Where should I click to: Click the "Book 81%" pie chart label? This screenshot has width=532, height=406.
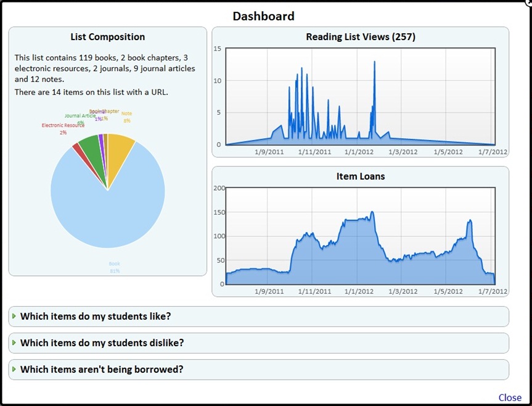[x=115, y=267]
